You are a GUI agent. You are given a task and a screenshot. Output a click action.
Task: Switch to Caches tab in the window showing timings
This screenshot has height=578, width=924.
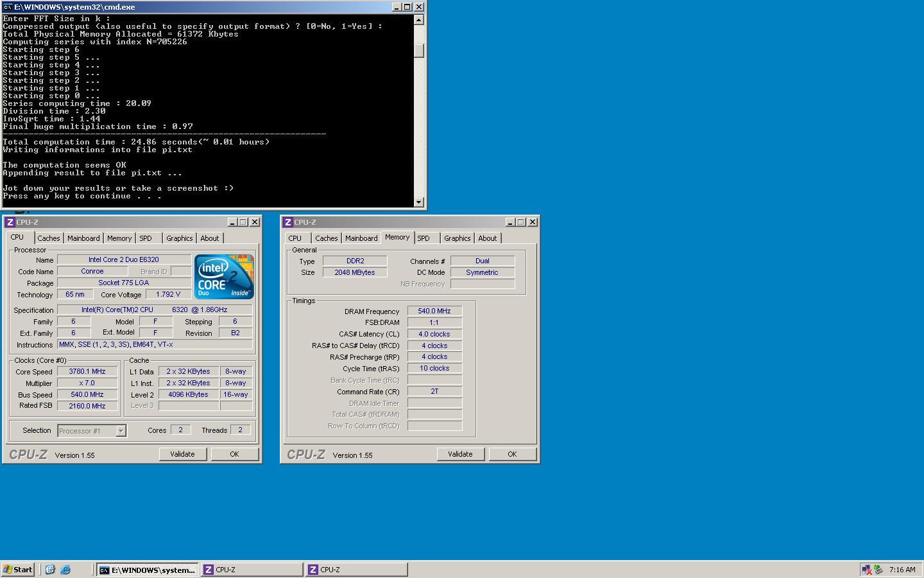pos(327,238)
